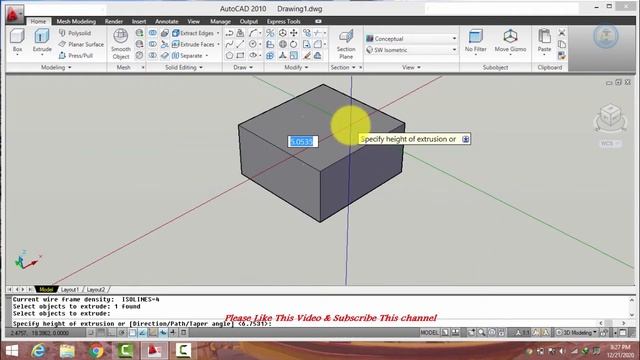
Task: Click the extrusion height input field
Action: (302, 142)
